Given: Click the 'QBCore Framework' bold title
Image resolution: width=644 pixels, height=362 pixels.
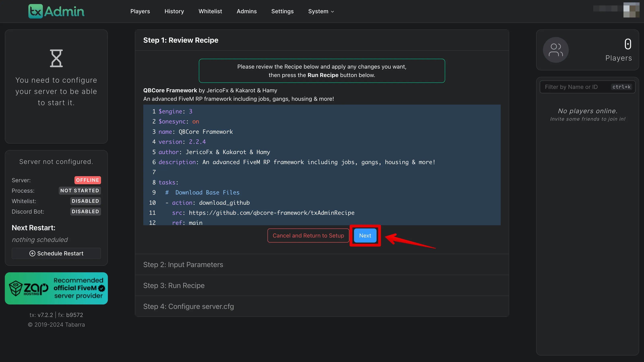Looking at the screenshot, I should click(x=170, y=90).
